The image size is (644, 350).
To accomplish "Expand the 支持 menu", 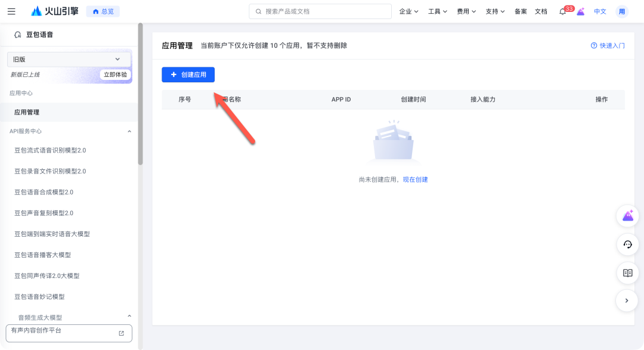I will [x=495, y=11].
